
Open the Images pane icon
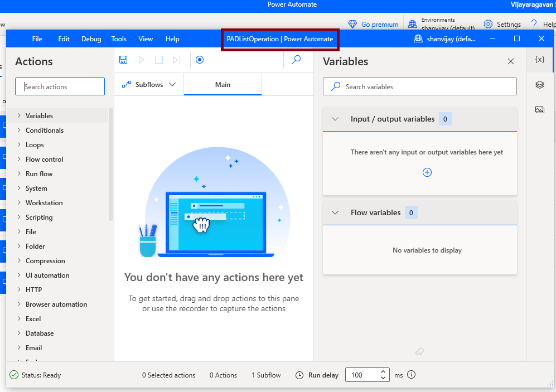tap(540, 110)
